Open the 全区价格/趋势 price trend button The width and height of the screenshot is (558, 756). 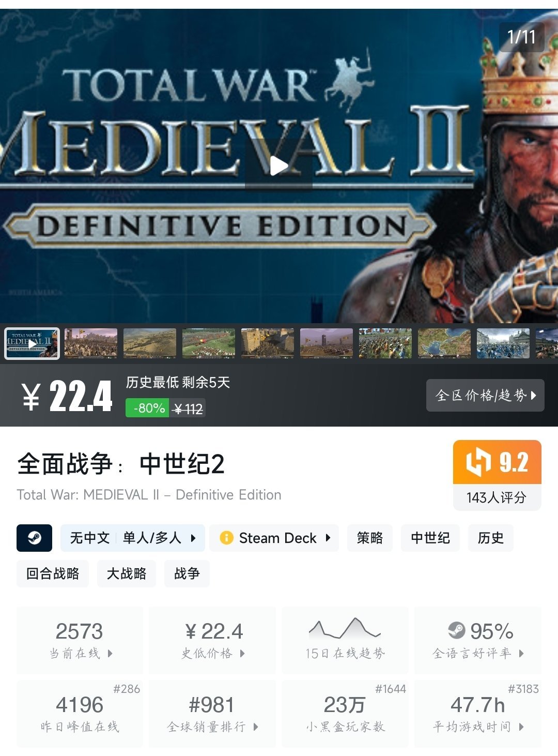(x=485, y=396)
